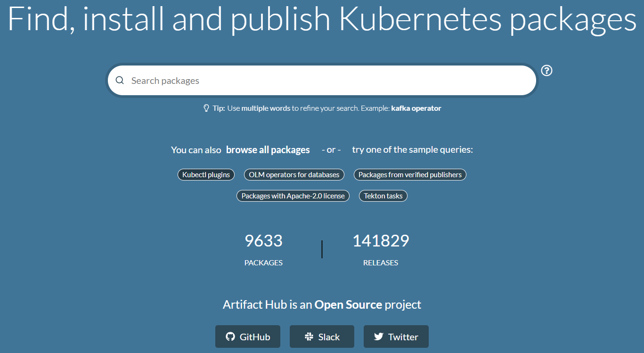Click the 'kafka operator' example text

click(416, 108)
